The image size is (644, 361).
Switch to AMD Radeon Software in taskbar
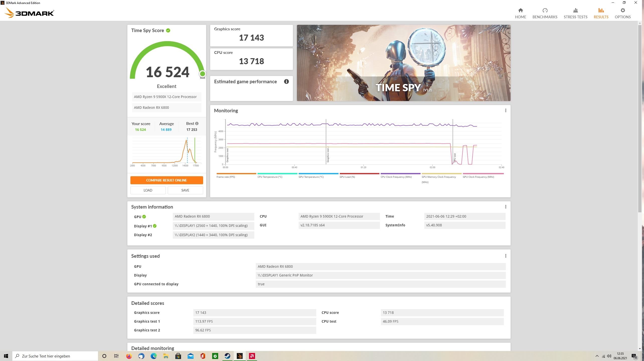252,356
